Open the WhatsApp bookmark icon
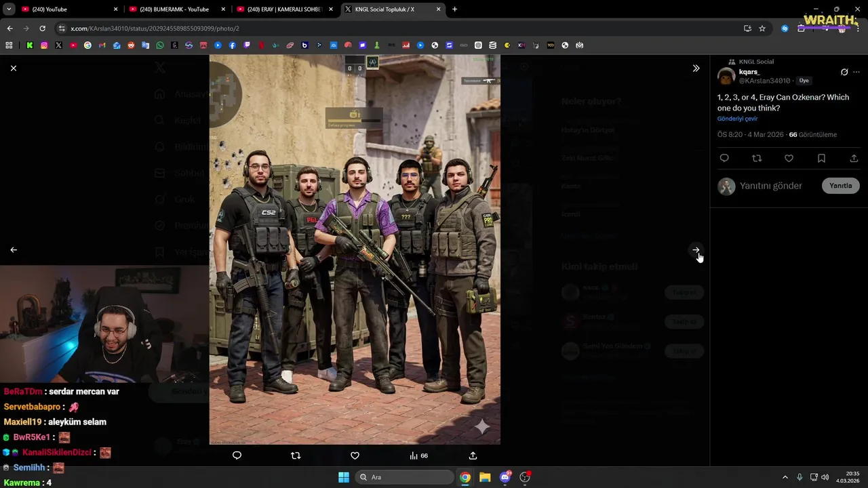Viewport: 868px width, 488px height. [x=160, y=45]
